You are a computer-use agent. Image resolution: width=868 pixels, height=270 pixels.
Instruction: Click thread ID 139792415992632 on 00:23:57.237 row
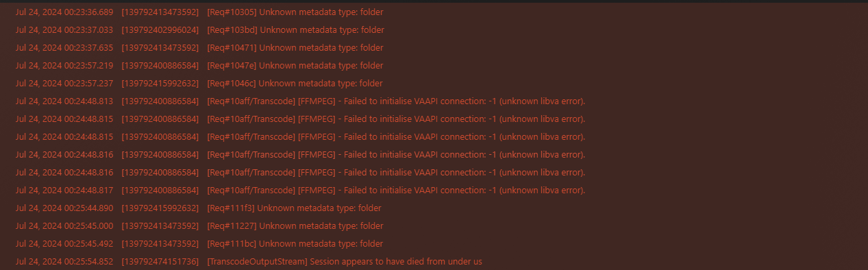(x=160, y=84)
